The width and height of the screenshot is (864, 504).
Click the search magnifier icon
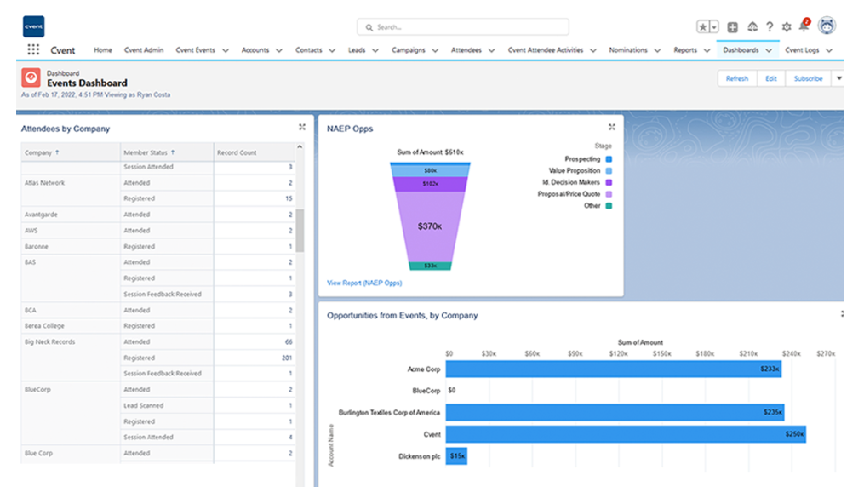[369, 27]
